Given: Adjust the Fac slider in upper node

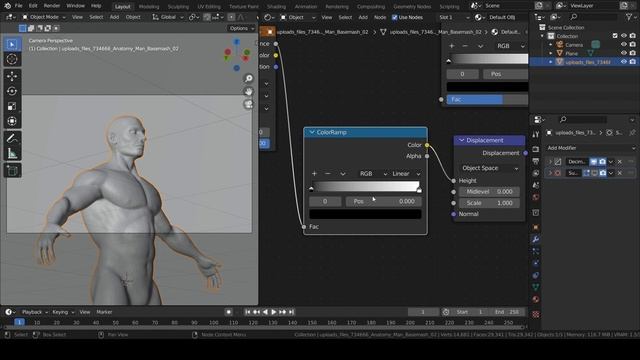Looking at the screenshot, I should 487,99.
